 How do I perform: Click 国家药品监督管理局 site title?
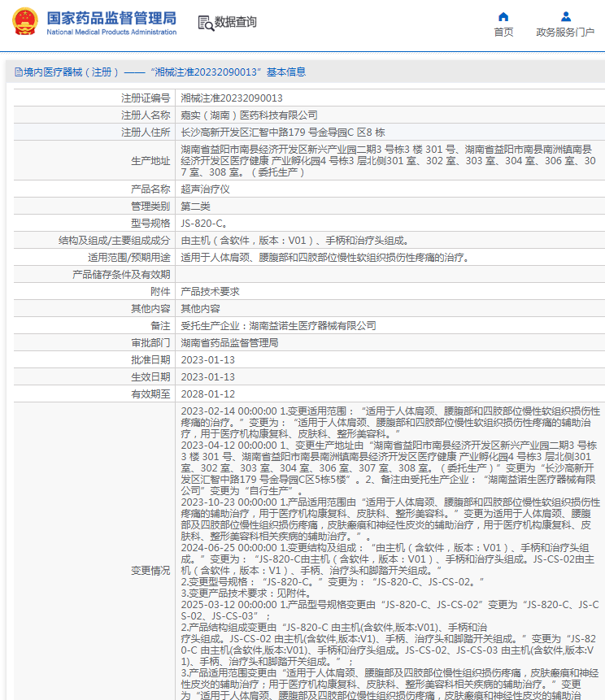point(111,18)
